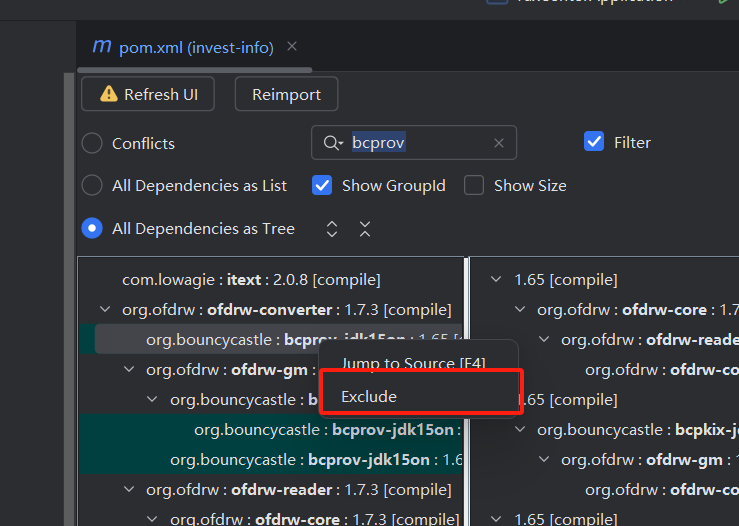Select the ofdrw-reader 1.7.3 [compile] row
This screenshot has height=526, width=739.
[x=299, y=490]
